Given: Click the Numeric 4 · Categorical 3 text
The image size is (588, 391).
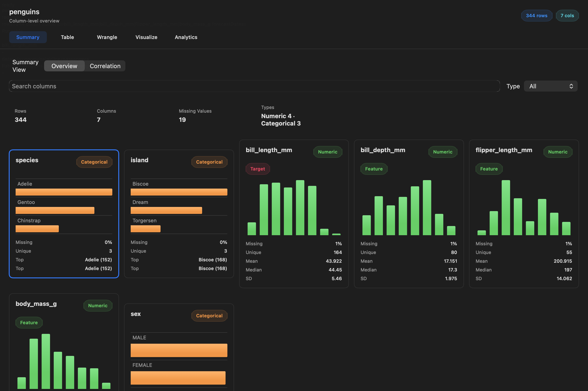Looking at the screenshot, I should tap(281, 120).
